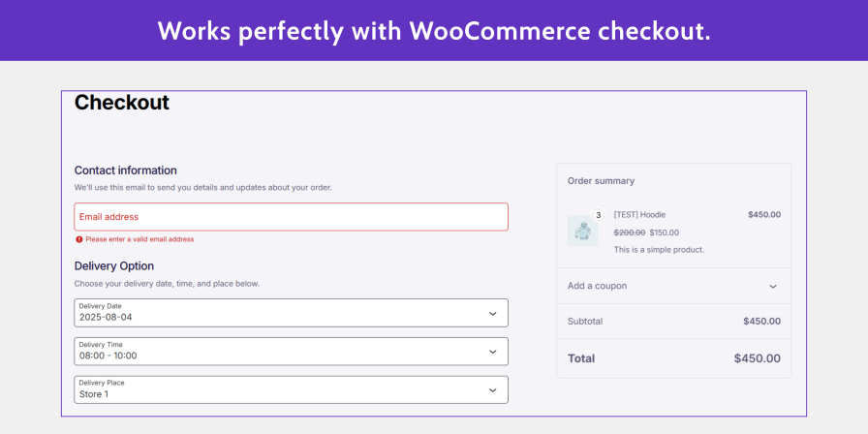The image size is (868, 434).
Task: Click the hoodie product thumbnail
Action: pyautogui.click(x=582, y=231)
